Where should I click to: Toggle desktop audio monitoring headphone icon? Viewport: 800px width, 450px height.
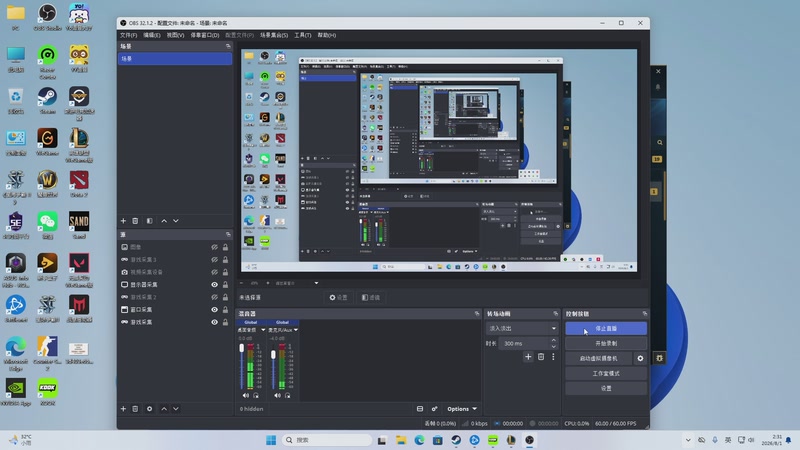click(x=256, y=395)
